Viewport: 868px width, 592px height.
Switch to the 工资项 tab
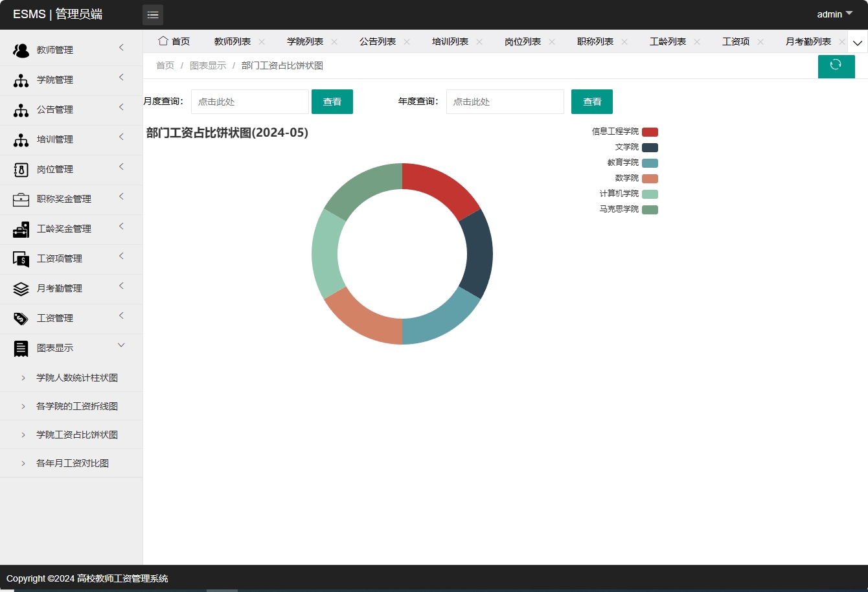736,41
